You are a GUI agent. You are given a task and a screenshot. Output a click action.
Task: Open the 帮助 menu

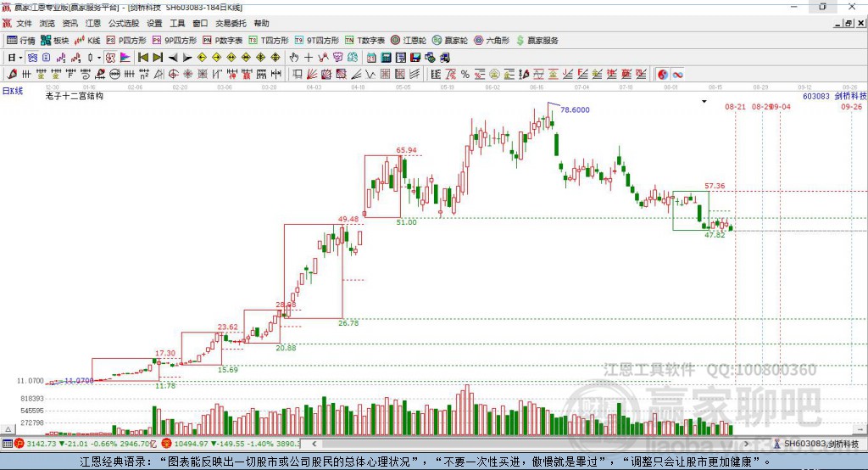point(261,23)
